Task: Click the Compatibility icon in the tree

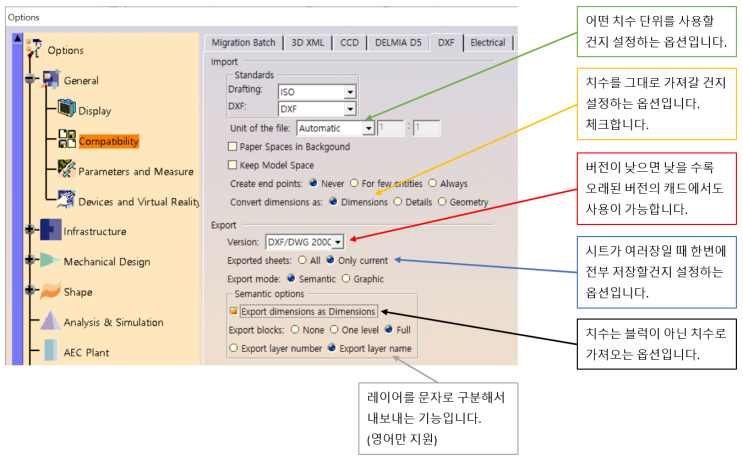Action: pyautogui.click(x=67, y=139)
